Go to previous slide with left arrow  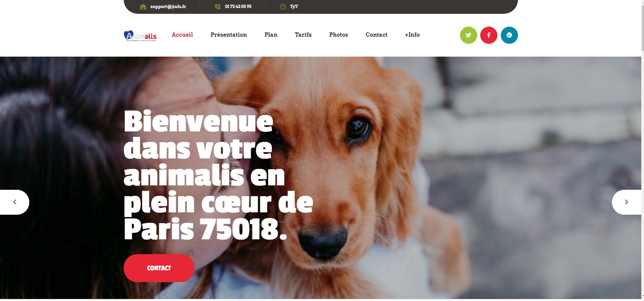[x=14, y=202]
